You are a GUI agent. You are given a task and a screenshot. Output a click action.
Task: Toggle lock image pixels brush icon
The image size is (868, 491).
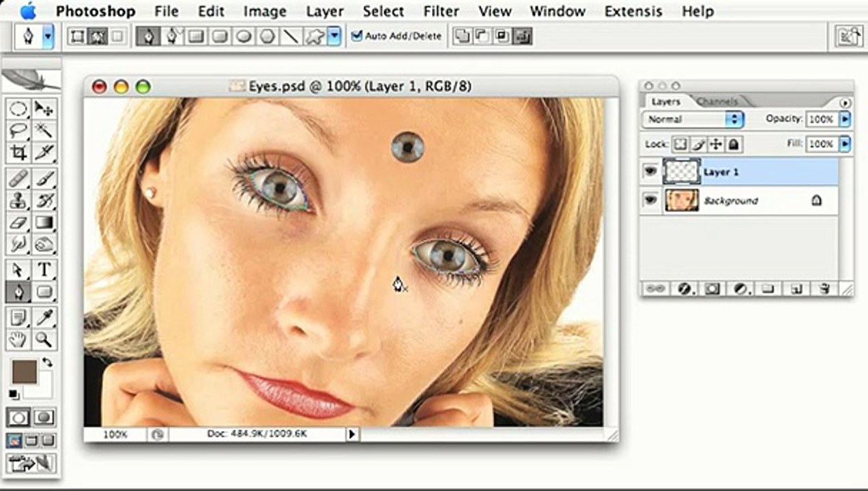point(698,144)
